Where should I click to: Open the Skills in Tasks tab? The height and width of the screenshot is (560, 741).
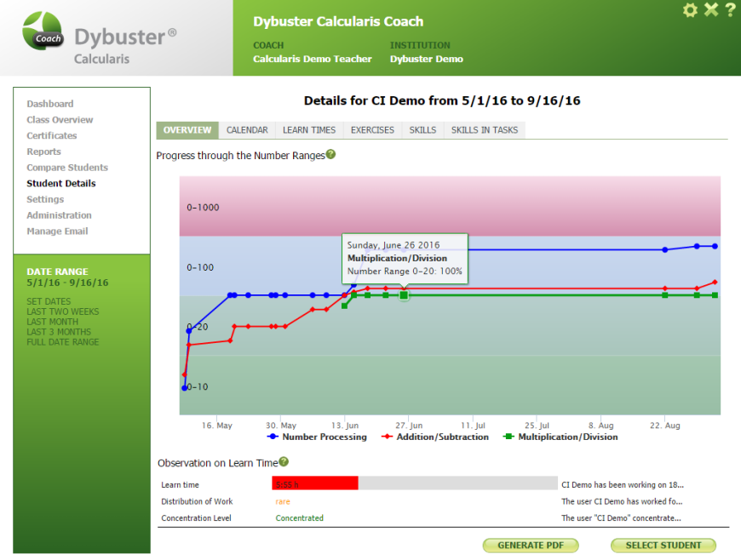click(x=485, y=130)
